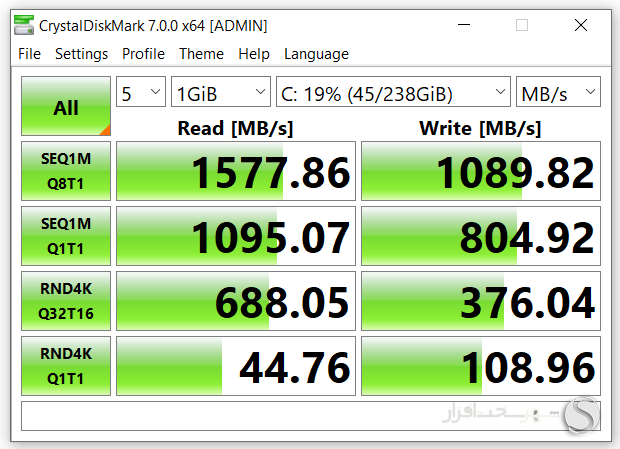620x449 pixels.
Task: Open the File menu
Action: [29, 54]
